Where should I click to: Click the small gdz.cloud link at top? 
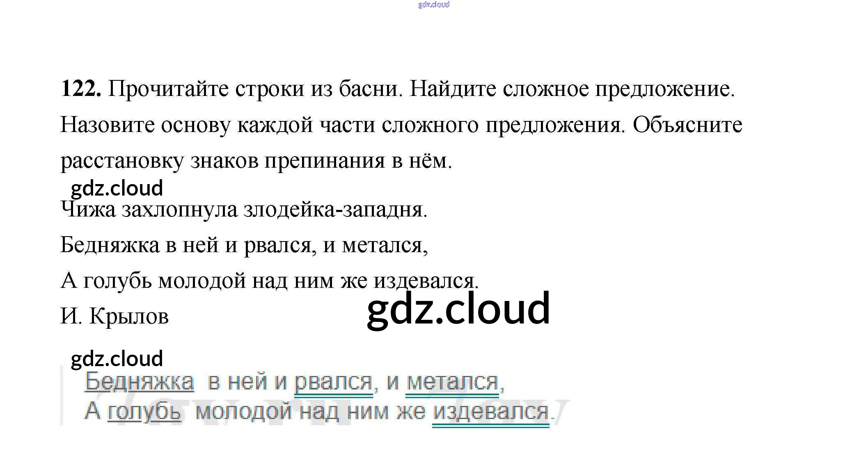[433, 5]
